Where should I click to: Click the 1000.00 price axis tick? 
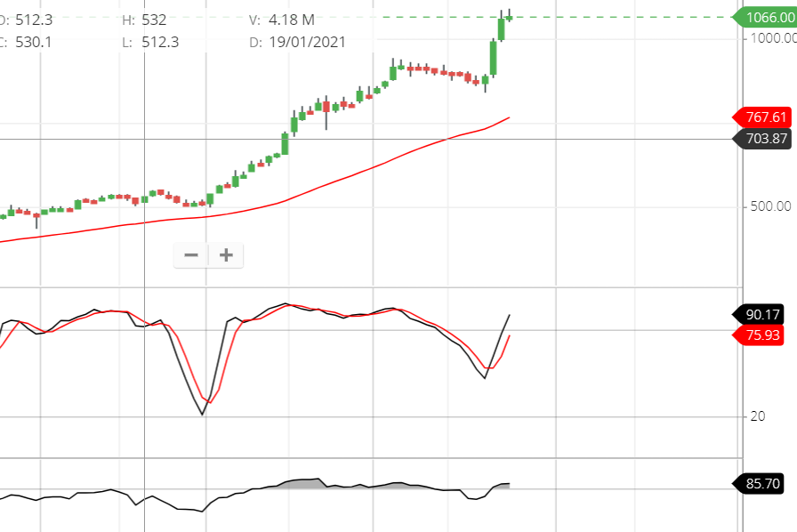coord(774,38)
